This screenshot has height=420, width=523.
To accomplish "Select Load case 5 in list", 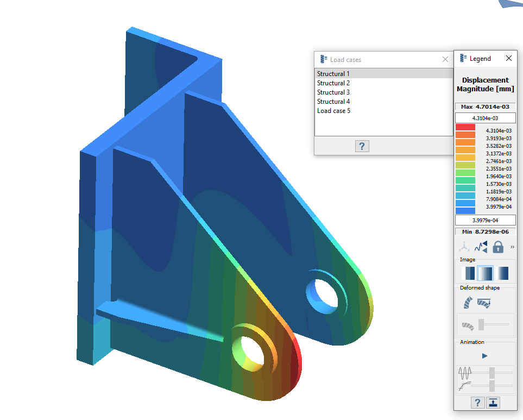I will (x=334, y=111).
